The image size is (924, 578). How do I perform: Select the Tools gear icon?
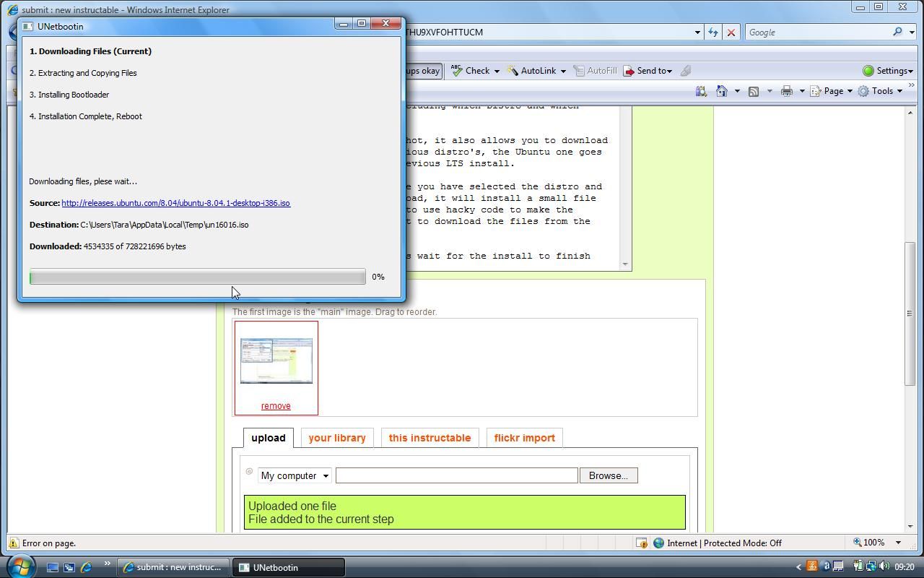864,91
